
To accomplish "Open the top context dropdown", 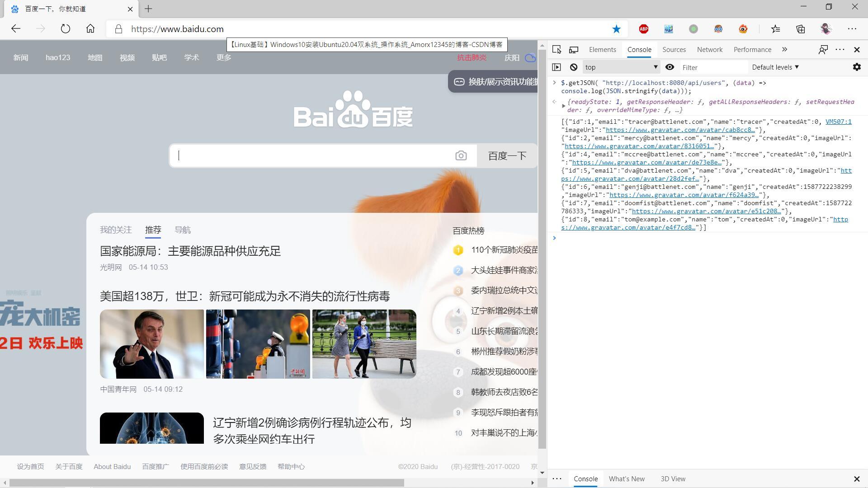I will coord(621,67).
